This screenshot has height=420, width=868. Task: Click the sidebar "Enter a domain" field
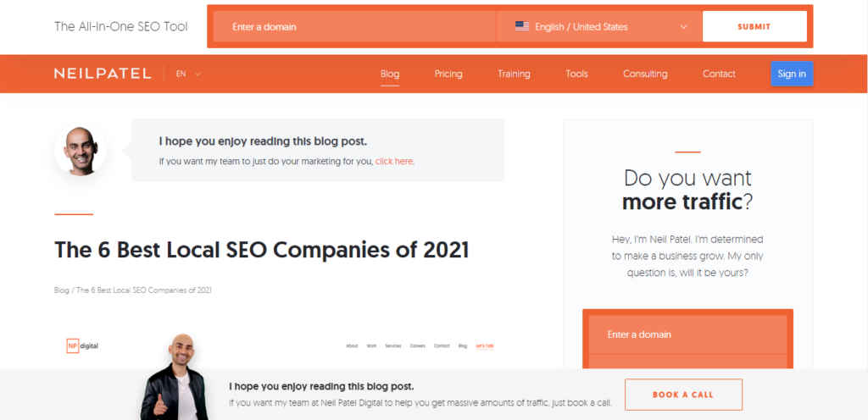pos(687,334)
